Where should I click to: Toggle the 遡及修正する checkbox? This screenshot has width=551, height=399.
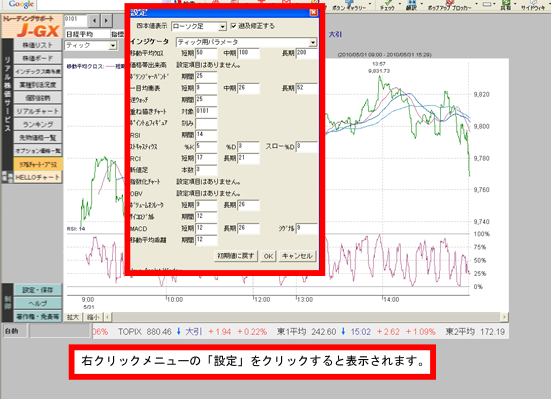click(x=234, y=26)
